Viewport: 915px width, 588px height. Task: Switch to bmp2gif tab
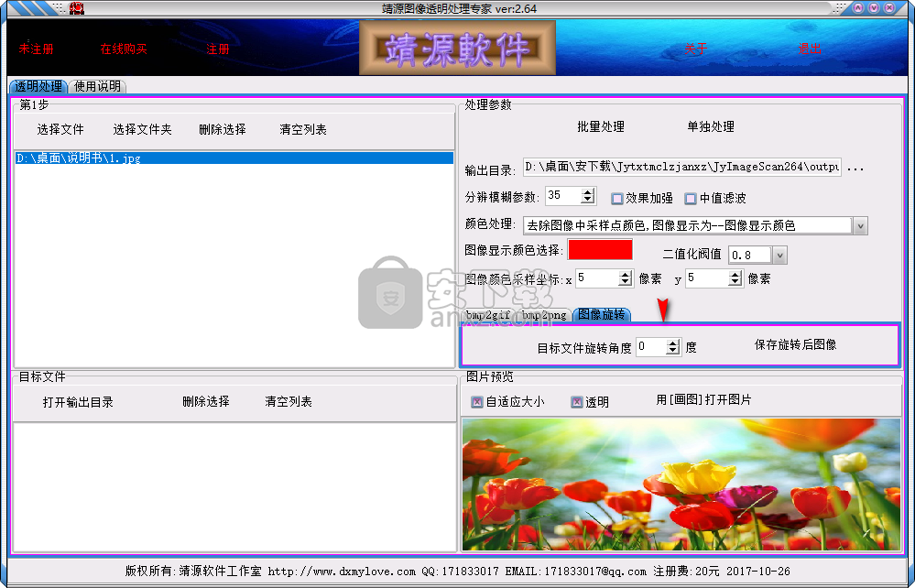[488, 315]
